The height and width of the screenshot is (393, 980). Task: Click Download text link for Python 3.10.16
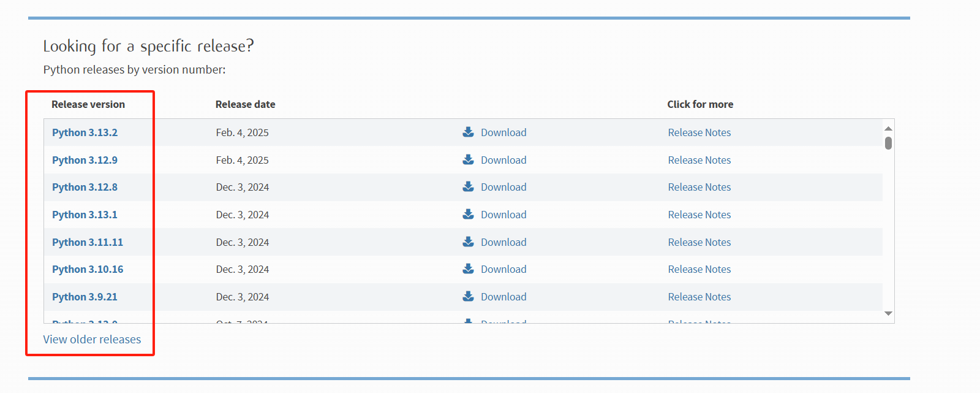[503, 269]
